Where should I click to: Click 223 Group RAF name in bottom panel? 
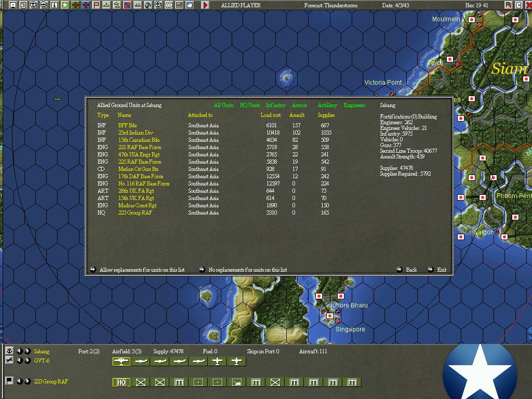(x=51, y=381)
